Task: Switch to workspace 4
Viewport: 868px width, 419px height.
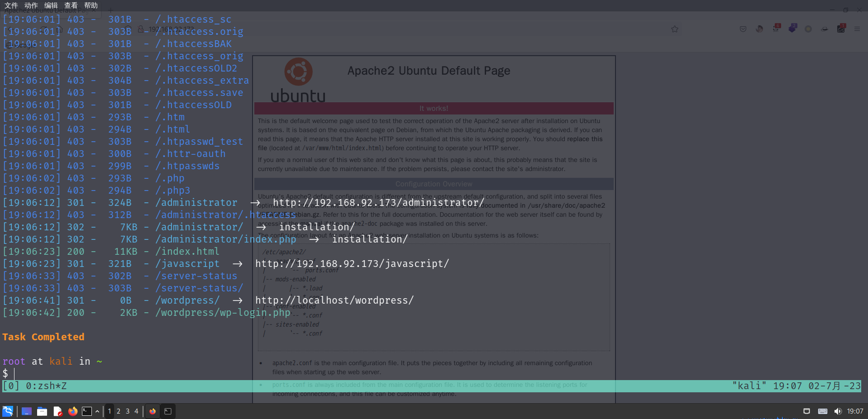Action: coord(136,411)
